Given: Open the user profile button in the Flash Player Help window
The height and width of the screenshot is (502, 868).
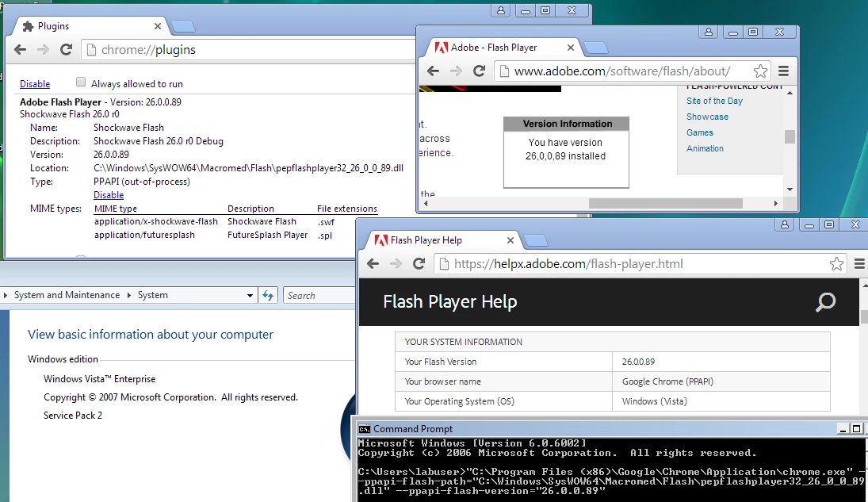Looking at the screenshot, I should (785, 224).
